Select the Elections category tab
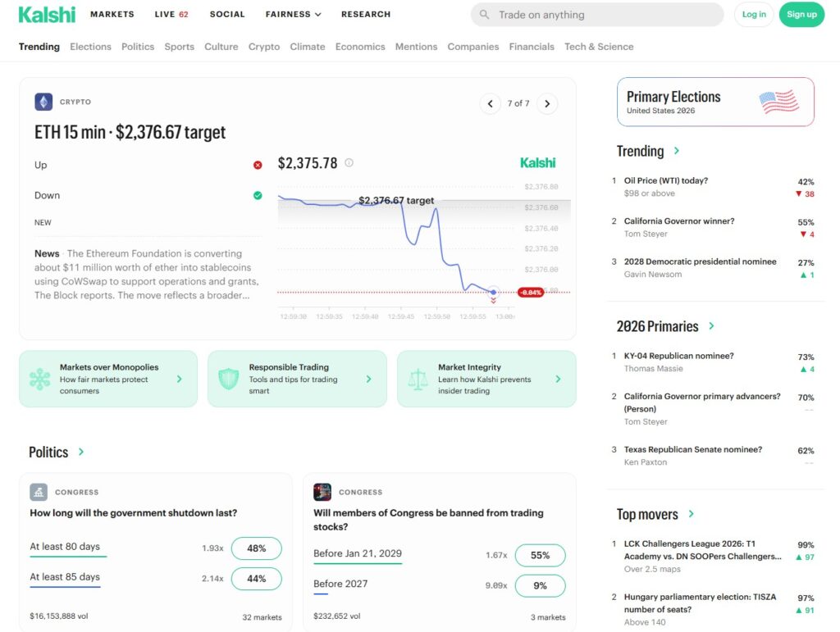This screenshot has height=632, width=840. 90,47
